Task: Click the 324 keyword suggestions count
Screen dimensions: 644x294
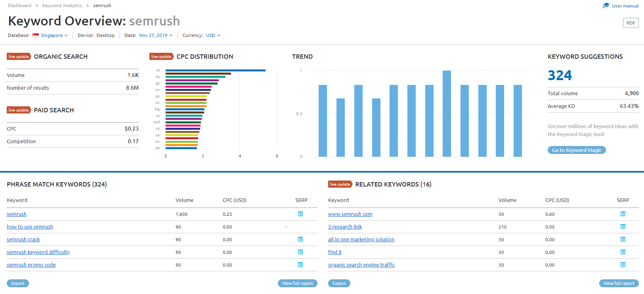Action: coord(560,75)
